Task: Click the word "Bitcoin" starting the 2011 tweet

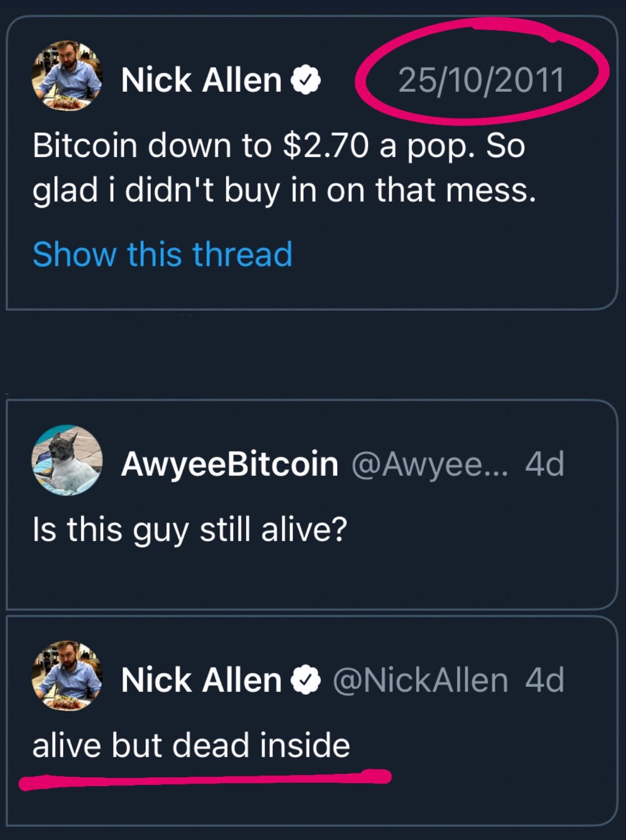Action: click(85, 146)
